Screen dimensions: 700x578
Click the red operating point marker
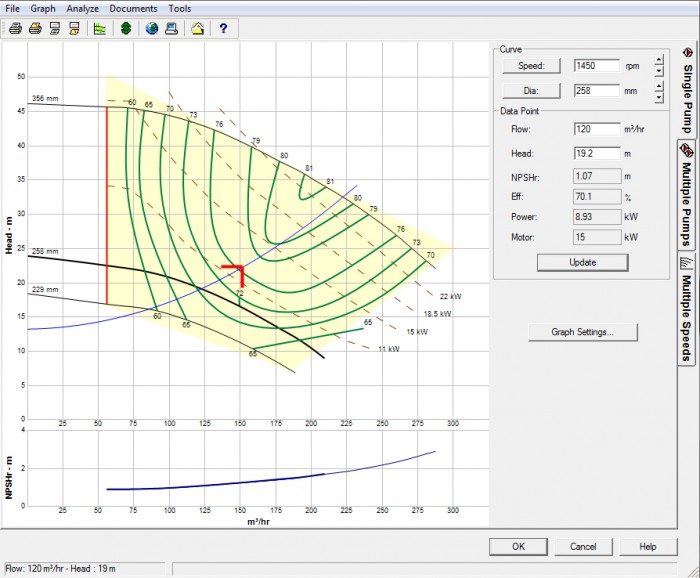click(x=233, y=275)
